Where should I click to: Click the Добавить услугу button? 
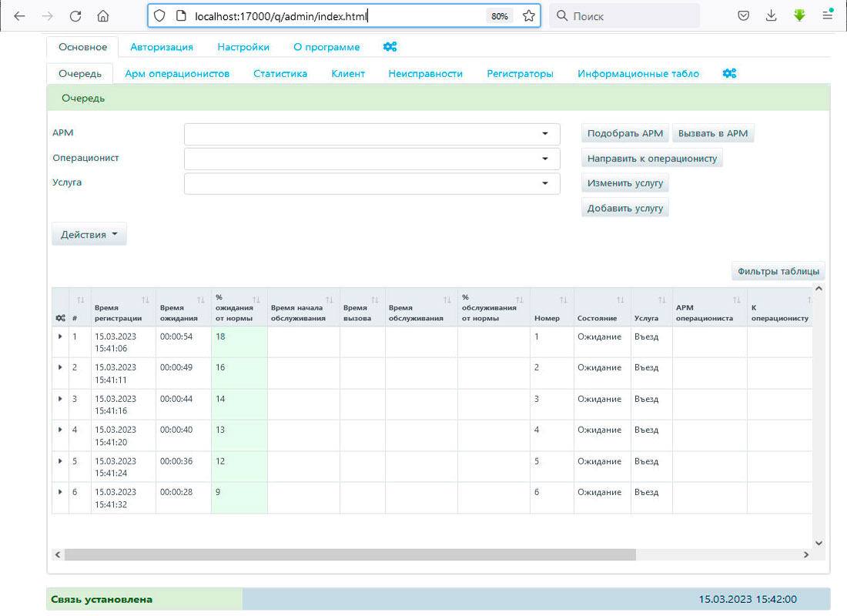coord(625,208)
